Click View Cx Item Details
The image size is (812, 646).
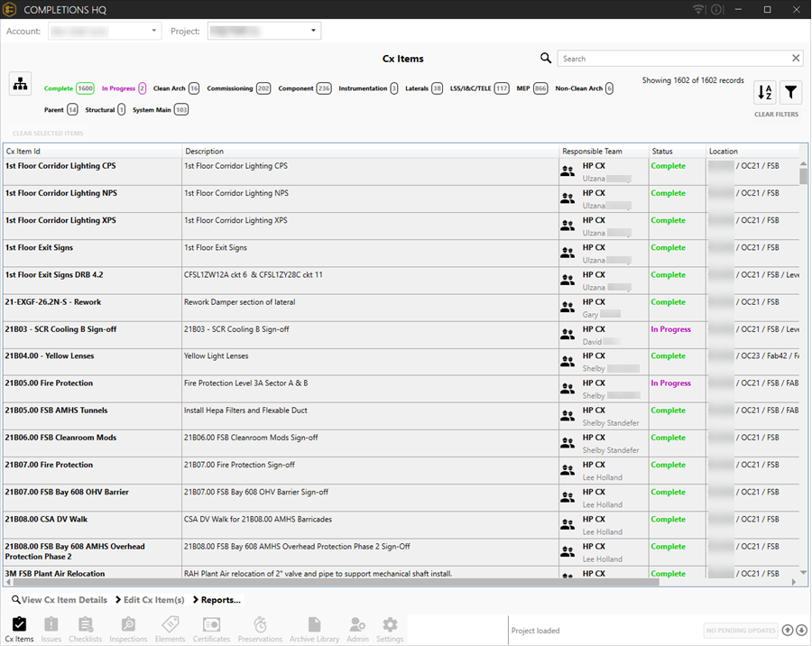tap(60, 600)
